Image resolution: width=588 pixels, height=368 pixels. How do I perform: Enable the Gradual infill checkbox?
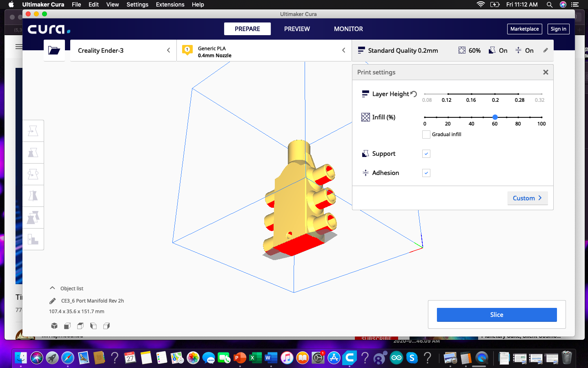pos(426,135)
